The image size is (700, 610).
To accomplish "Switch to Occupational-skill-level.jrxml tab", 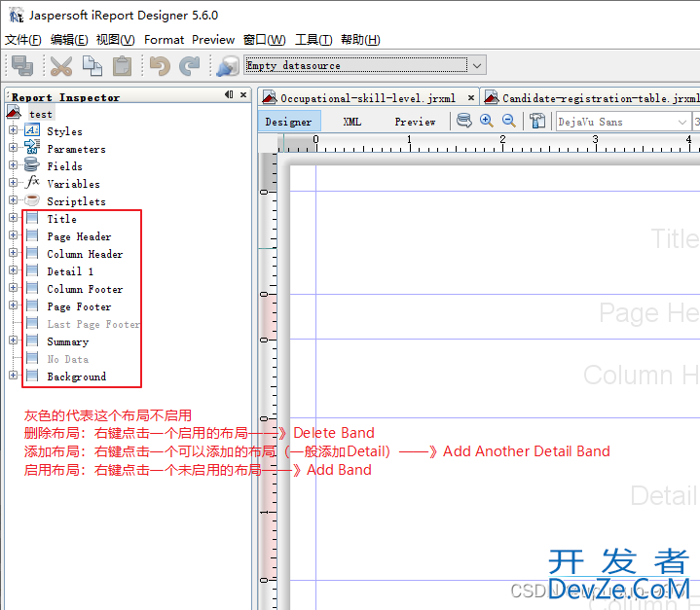I will click(x=368, y=97).
